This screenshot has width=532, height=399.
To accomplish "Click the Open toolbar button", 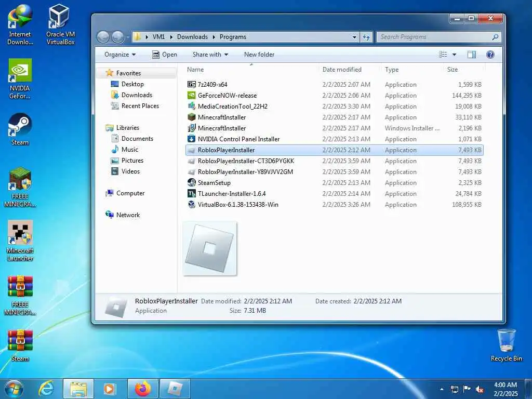I will (x=165, y=55).
